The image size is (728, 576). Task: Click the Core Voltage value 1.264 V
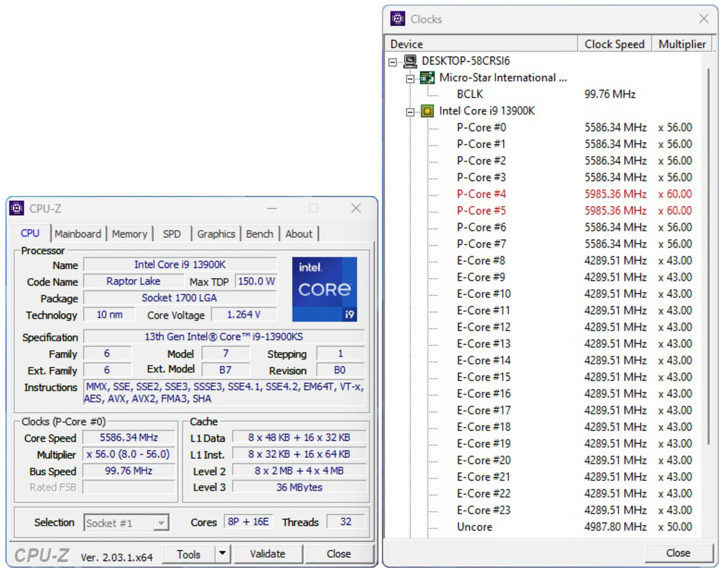click(244, 315)
